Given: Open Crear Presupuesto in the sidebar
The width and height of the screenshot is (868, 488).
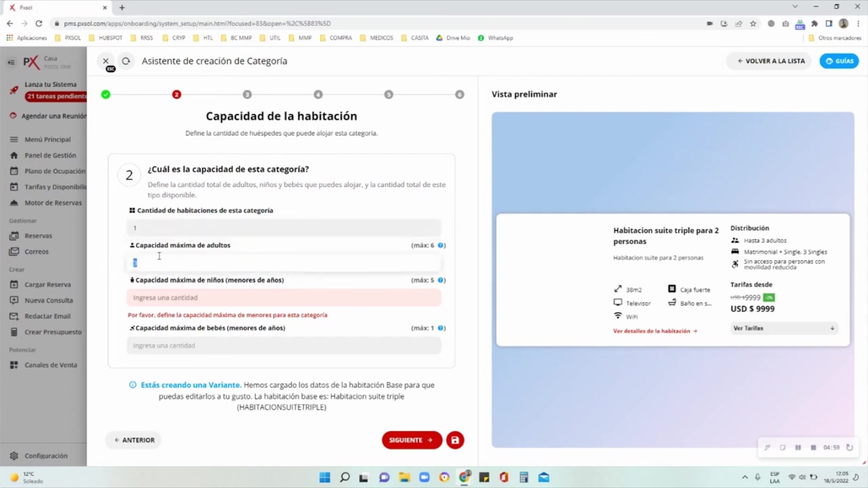Looking at the screenshot, I should pyautogui.click(x=52, y=331).
